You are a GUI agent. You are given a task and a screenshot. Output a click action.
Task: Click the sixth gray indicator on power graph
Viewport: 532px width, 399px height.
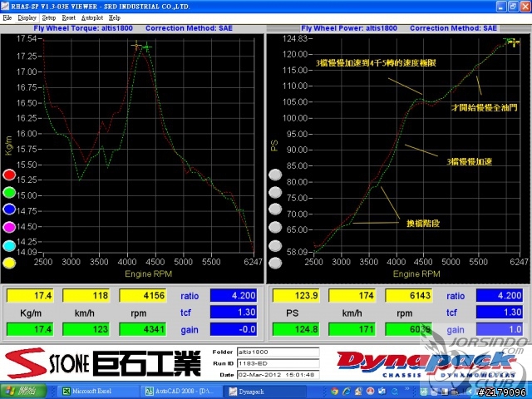[275, 263]
